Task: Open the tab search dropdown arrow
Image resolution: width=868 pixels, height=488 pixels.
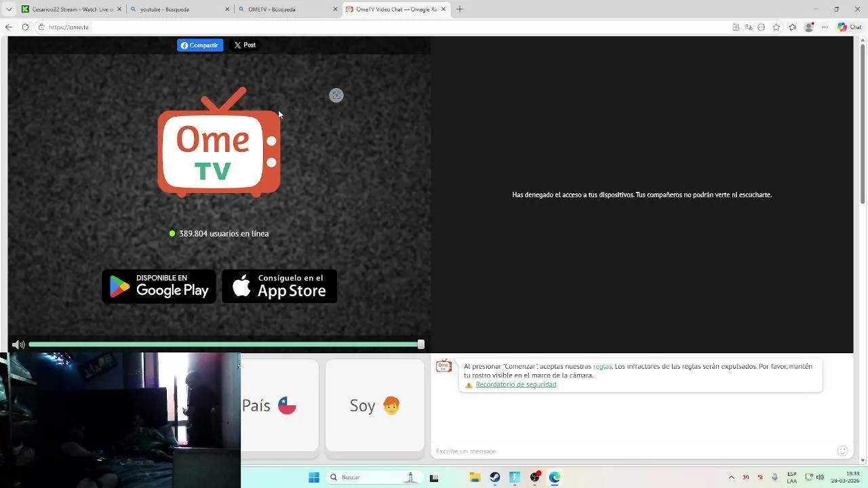Action: pyautogui.click(x=9, y=9)
